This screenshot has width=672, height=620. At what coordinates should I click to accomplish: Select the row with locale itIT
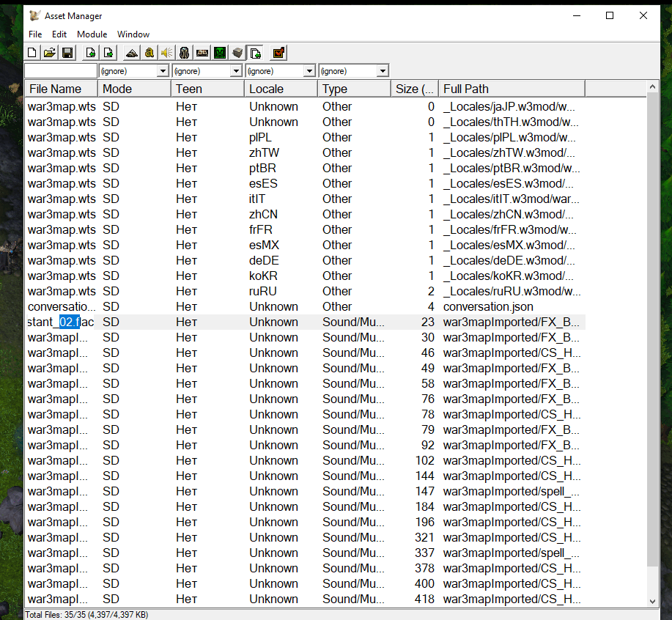pyautogui.click(x=305, y=199)
